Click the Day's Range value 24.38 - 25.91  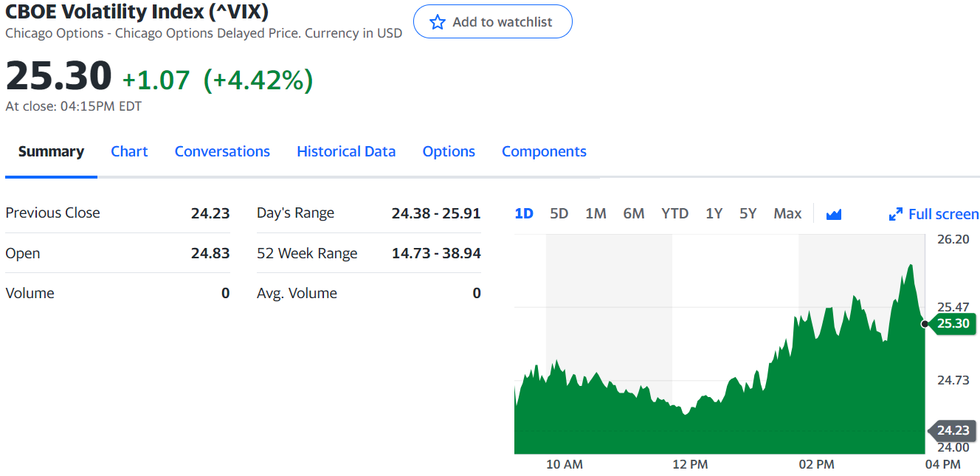click(x=436, y=213)
